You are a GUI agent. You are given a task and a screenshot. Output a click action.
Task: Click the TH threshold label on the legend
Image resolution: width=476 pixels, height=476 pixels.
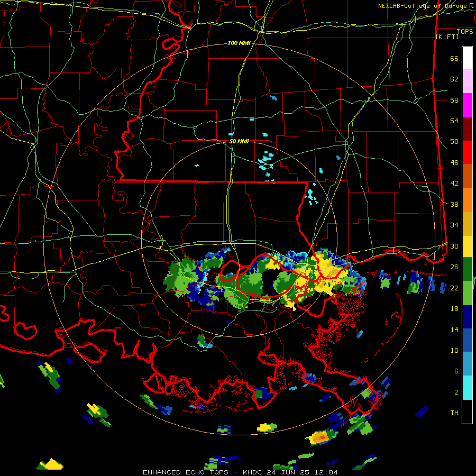(454, 413)
